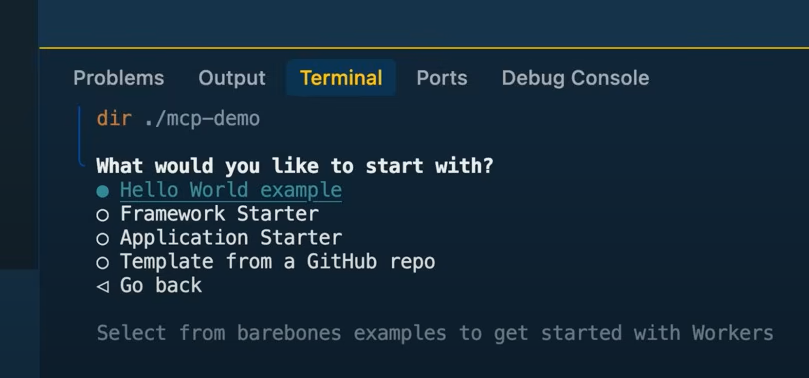Click the left-pointing triangle before Go back
This screenshot has height=378, width=809.
click(103, 286)
